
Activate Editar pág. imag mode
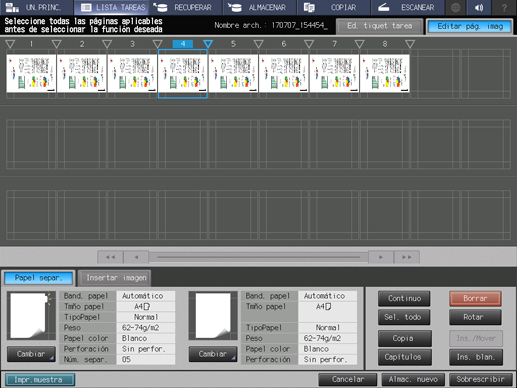[x=470, y=26]
